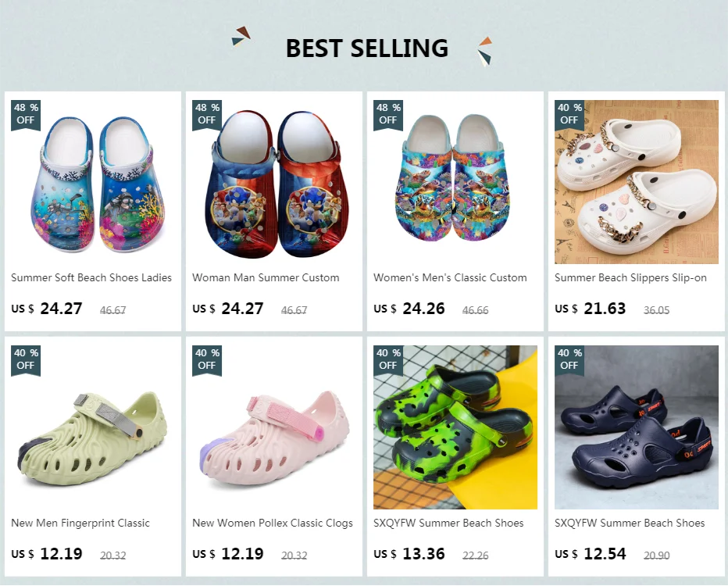Click the US $12.54 price
This screenshot has width=728, height=586.
click(x=591, y=554)
